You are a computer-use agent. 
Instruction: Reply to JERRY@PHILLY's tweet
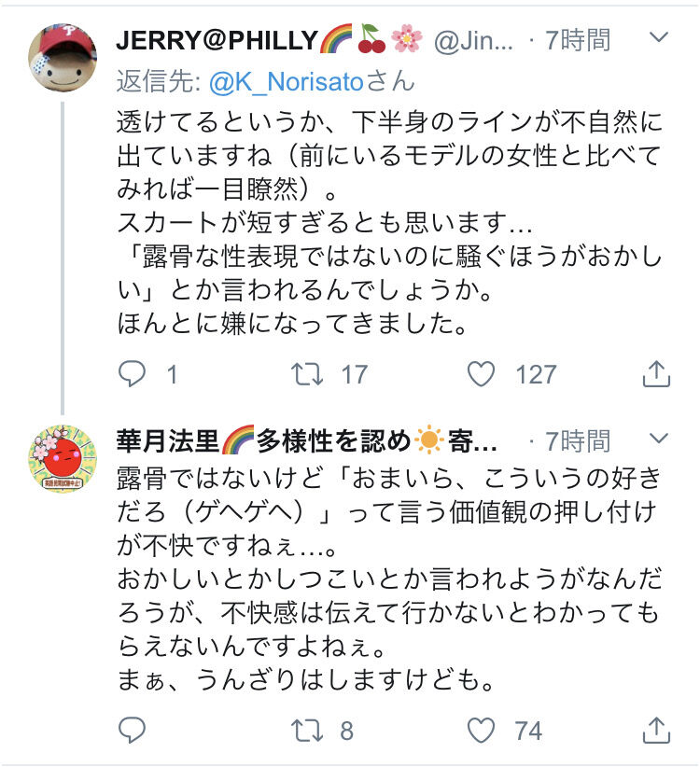[x=133, y=374]
